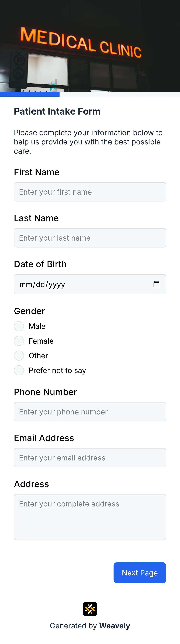Click the Weavely logo icon

click(x=90, y=609)
